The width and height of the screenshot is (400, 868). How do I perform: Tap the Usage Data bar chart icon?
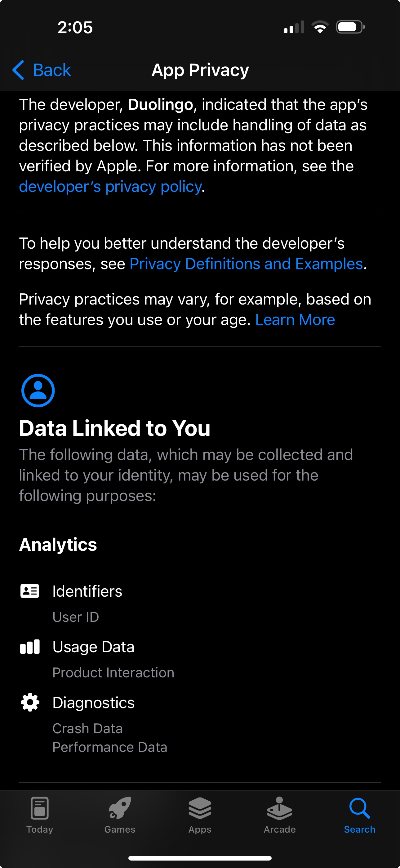click(30, 647)
